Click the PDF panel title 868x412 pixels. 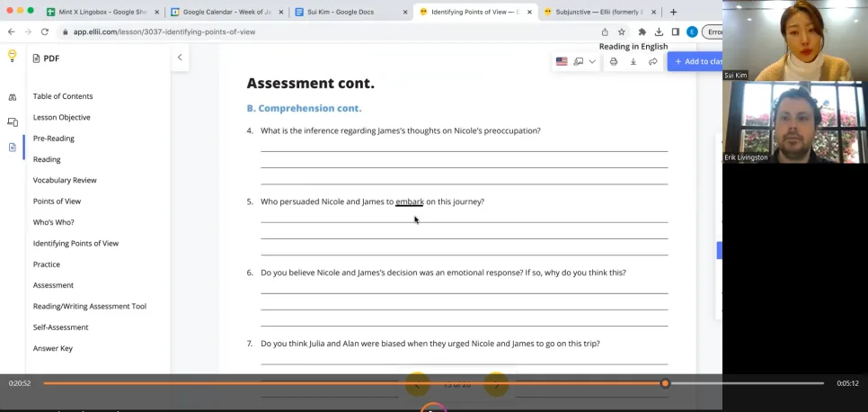pos(46,58)
